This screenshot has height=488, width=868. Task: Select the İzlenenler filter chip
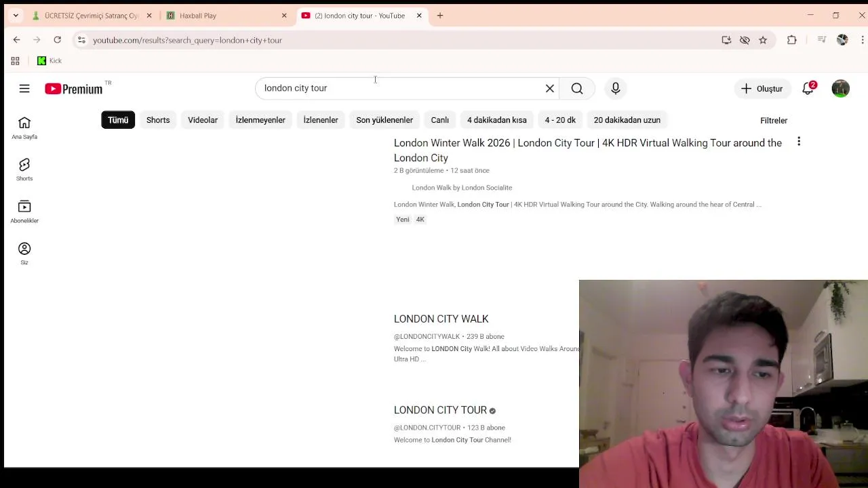[x=321, y=120]
